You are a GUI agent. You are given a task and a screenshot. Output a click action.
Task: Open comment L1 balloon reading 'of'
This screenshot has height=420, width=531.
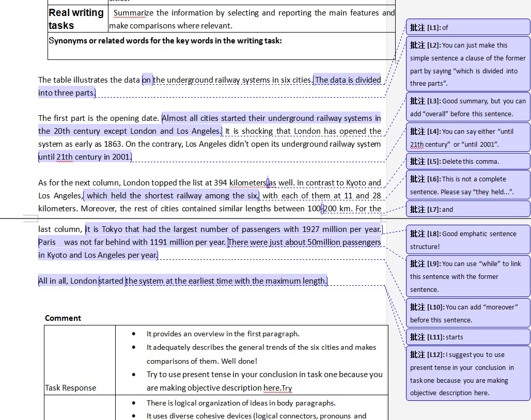(468, 27)
